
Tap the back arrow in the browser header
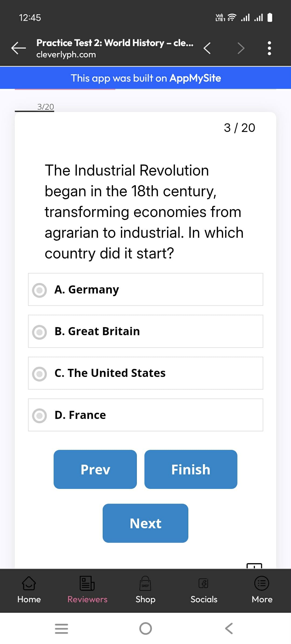[18, 48]
